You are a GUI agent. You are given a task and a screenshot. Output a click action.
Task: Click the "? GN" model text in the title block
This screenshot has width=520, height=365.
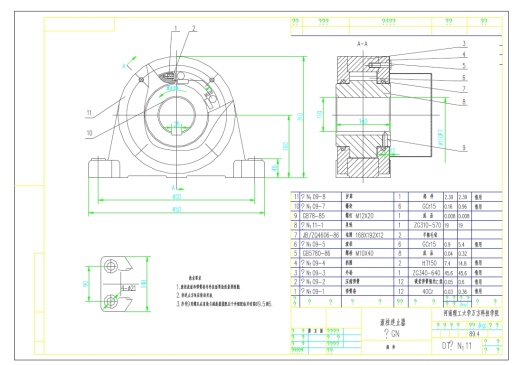coord(392,333)
